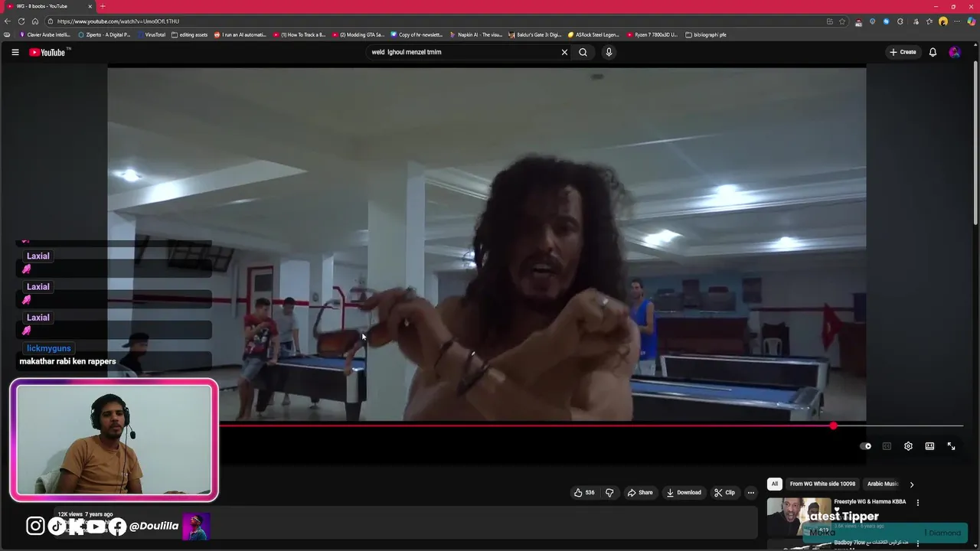The image size is (980, 551).
Task: Open the split screen icon in the address bar
Action: pyautogui.click(x=830, y=21)
